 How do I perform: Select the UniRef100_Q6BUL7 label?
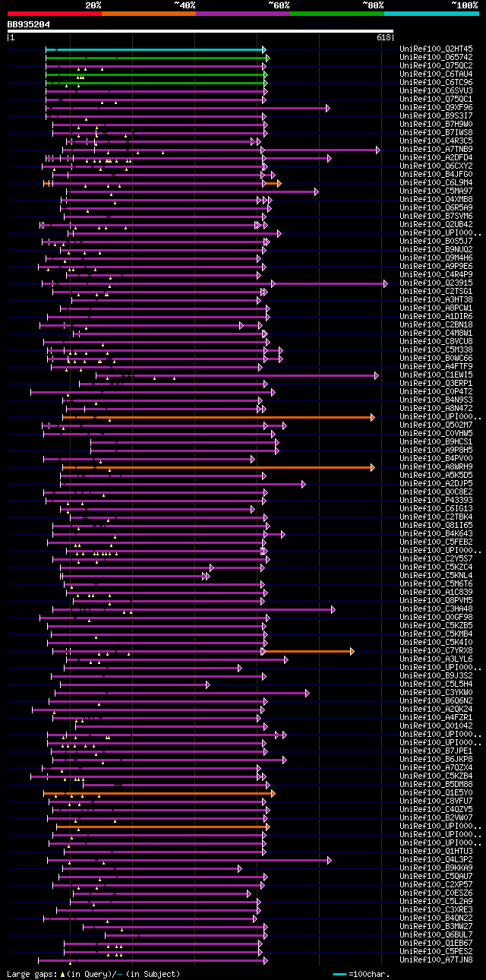pyautogui.click(x=436, y=935)
